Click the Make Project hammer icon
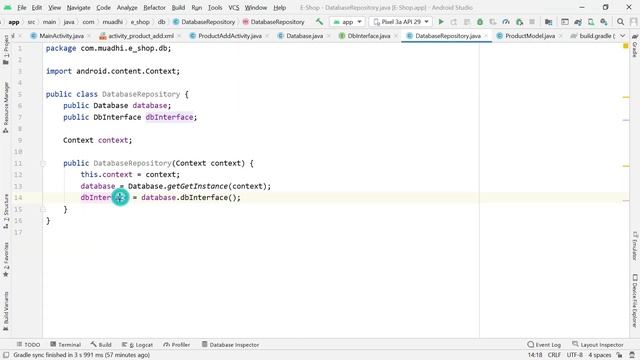640x360 pixels. point(319,22)
